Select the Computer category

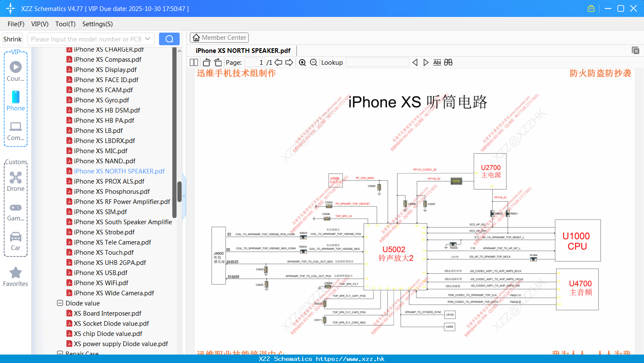coord(16,131)
